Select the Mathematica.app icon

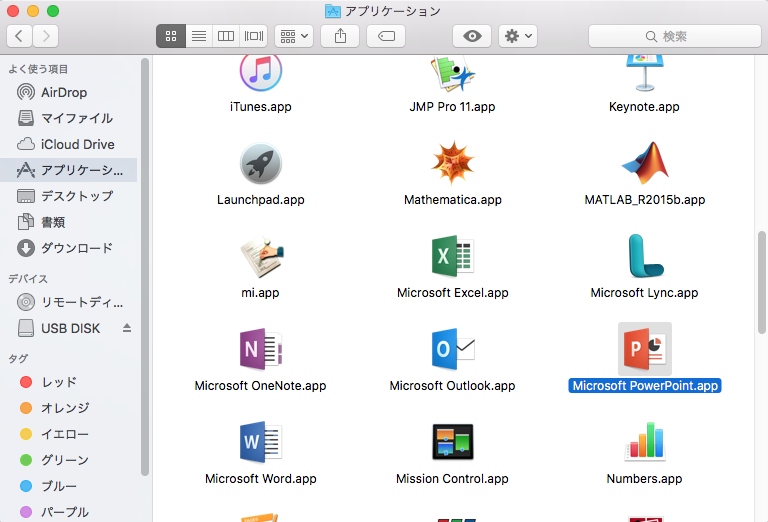point(453,163)
